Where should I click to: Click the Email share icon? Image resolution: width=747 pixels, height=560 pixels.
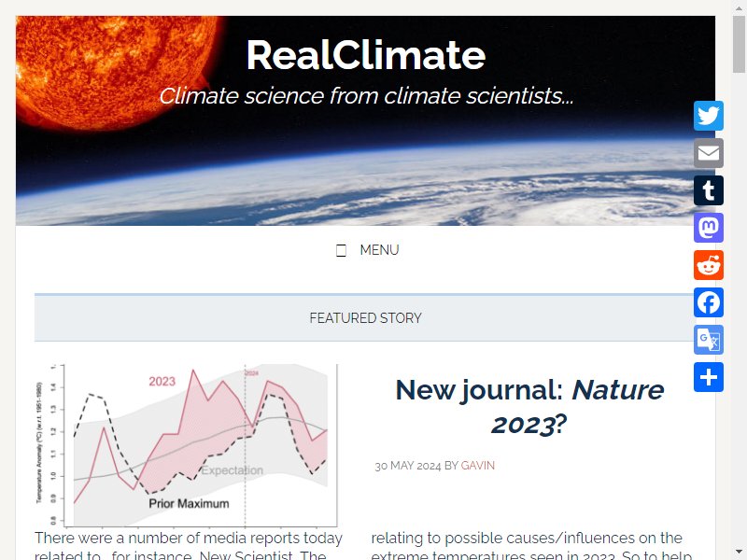709,153
